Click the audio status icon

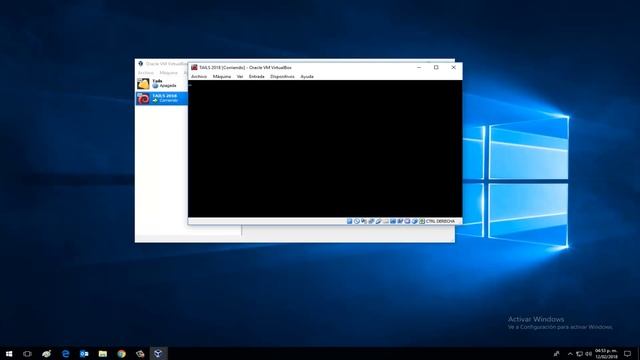click(x=364, y=221)
